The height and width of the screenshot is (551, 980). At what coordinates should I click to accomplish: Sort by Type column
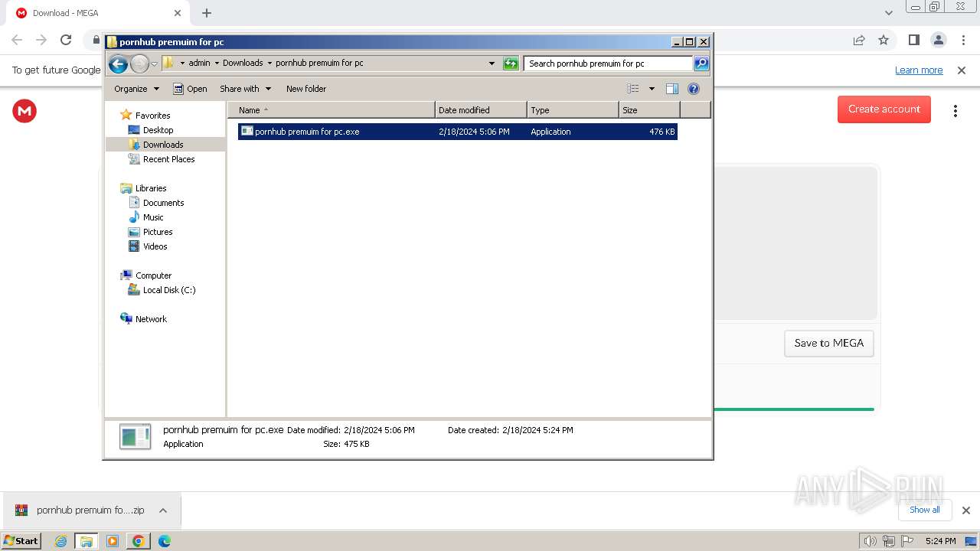(573, 110)
